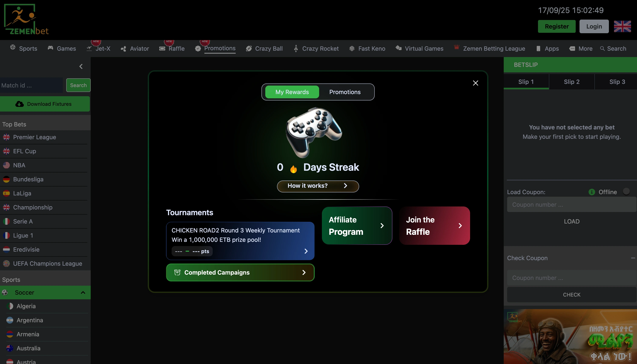
Task: Click the ZEMENbet logo
Action: point(26,19)
